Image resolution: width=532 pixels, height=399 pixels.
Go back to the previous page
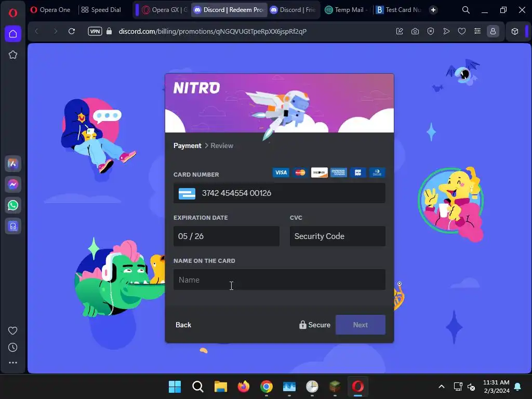tap(37, 32)
